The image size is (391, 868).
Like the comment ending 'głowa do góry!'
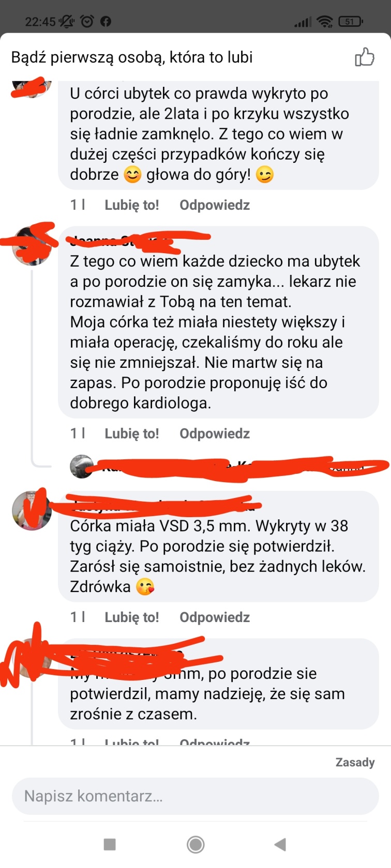[x=132, y=205]
